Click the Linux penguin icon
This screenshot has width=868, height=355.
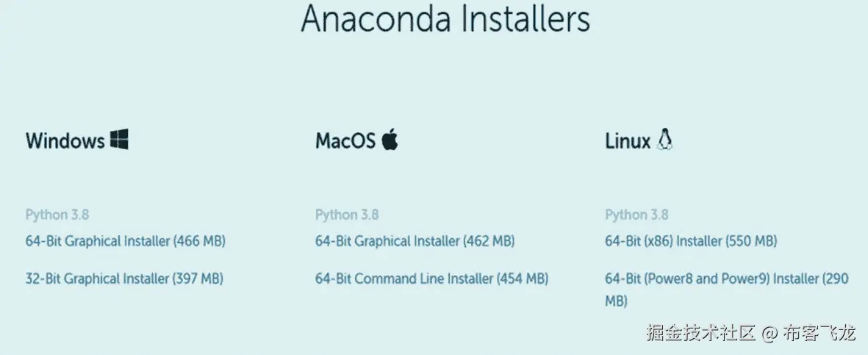(664, 140)
